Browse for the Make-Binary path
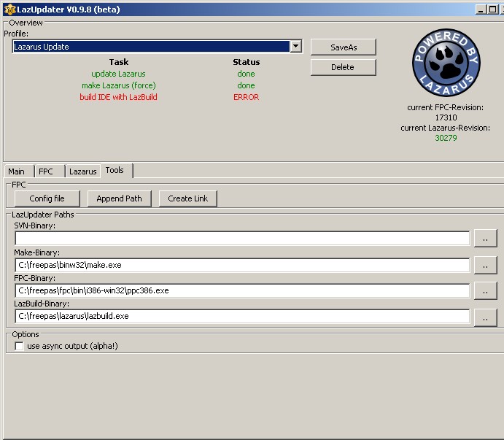 (x=485, y=265)
